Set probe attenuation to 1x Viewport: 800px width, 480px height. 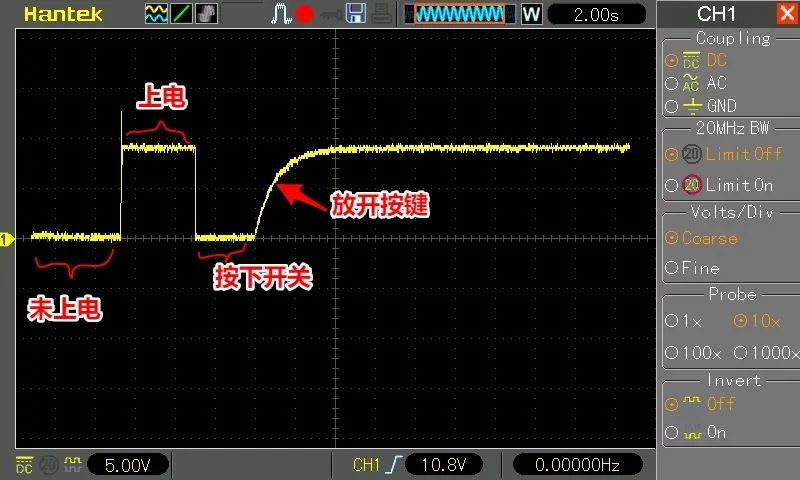pos(671,322)
